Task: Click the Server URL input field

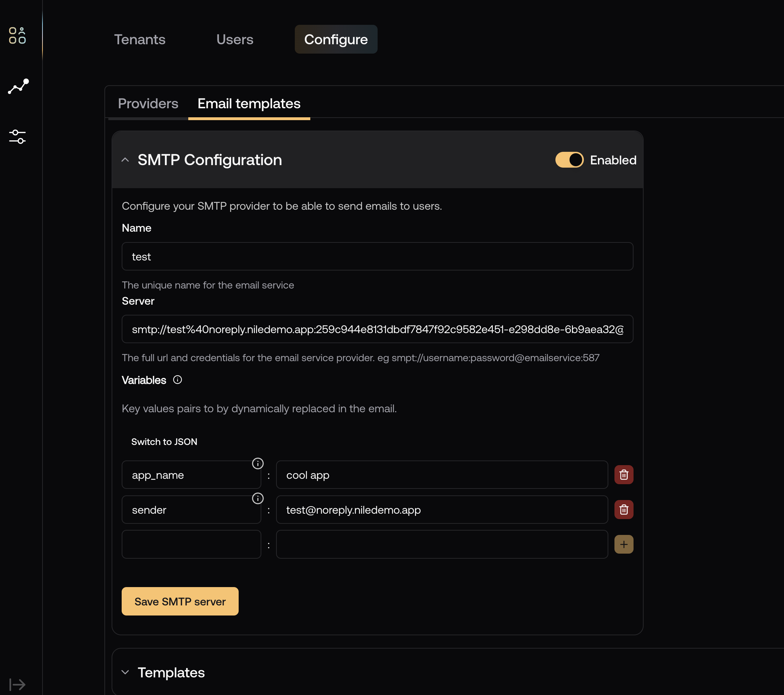Action: tap(377, 329)
